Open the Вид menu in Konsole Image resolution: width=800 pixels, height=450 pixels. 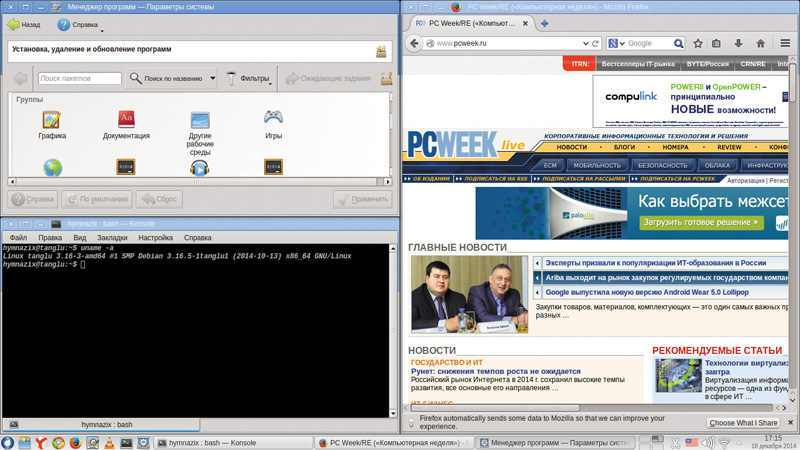tap(80, 238)
